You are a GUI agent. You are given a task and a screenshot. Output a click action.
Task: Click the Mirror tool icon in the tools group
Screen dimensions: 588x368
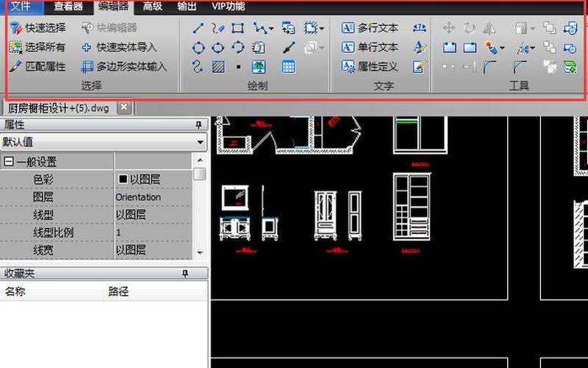490,28
